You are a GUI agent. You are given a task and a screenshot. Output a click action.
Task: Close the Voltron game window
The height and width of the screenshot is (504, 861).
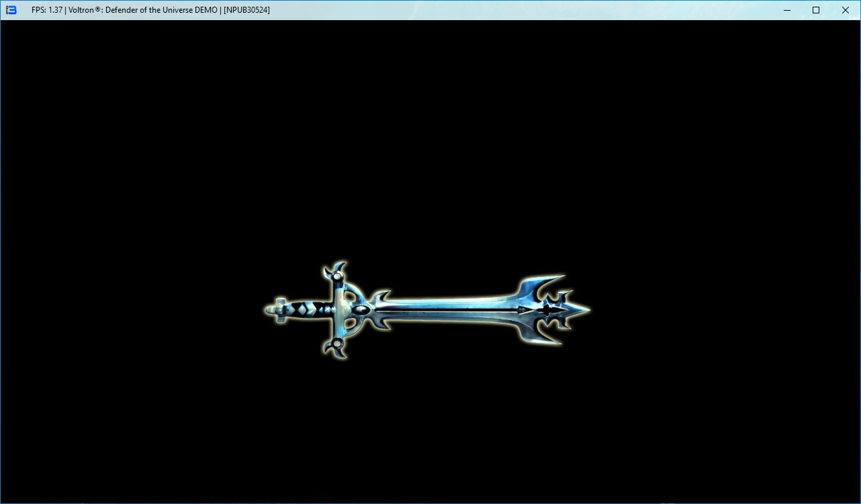click(x=846, y=10)
